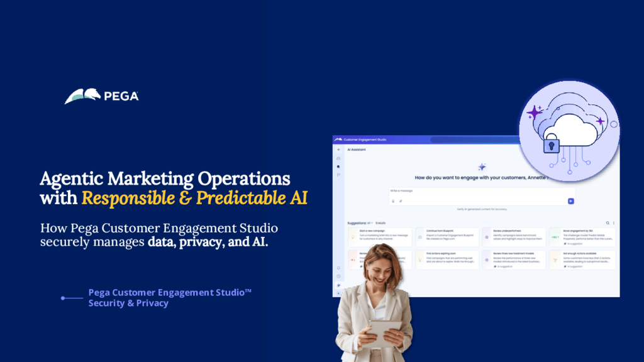Send the message with the blue arrow button

pos(570,201)
